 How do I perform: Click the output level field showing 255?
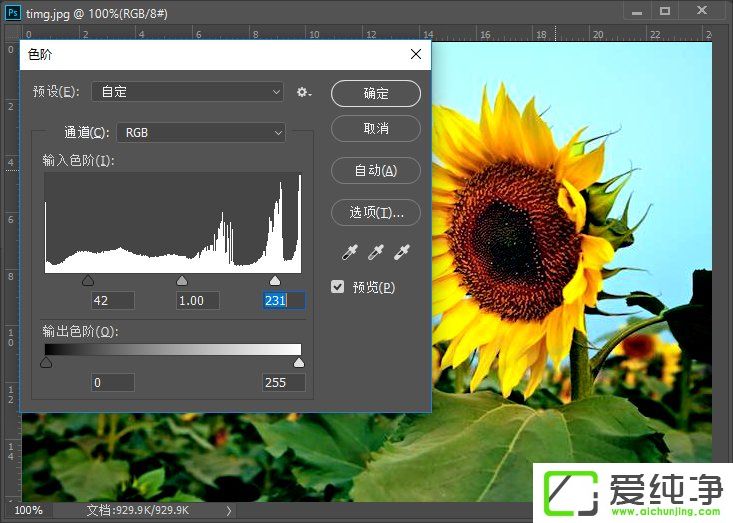283,383
